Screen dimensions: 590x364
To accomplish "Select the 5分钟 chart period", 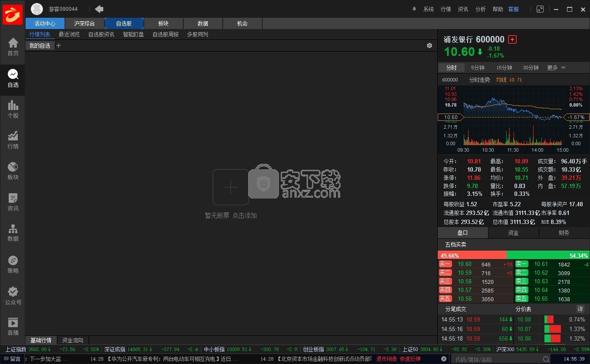I will [478, 68].
